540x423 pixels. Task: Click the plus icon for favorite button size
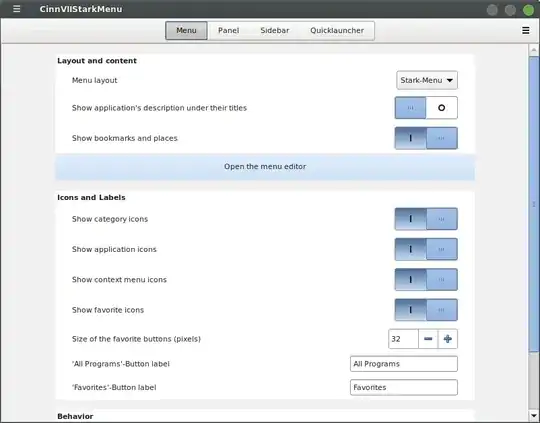(x=448, y=339)
